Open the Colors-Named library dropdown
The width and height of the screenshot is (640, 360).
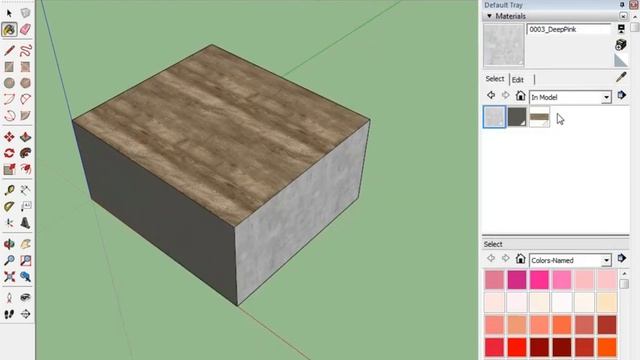point(607,260)
